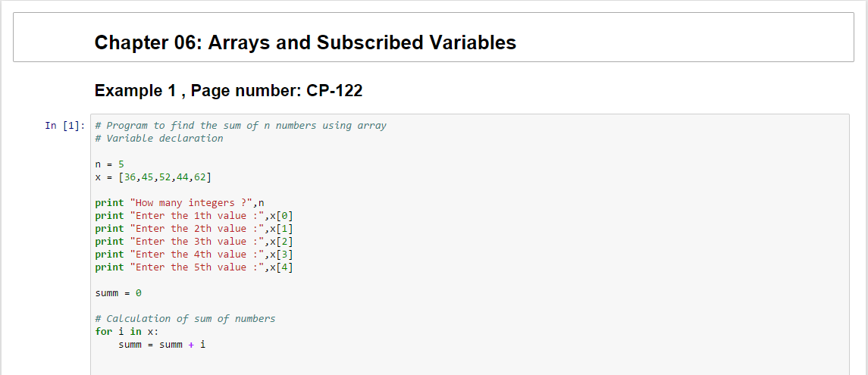Place cursor on the '5th value' print line
This screenshot has height=375, width=868.
[x=193, y=267]
